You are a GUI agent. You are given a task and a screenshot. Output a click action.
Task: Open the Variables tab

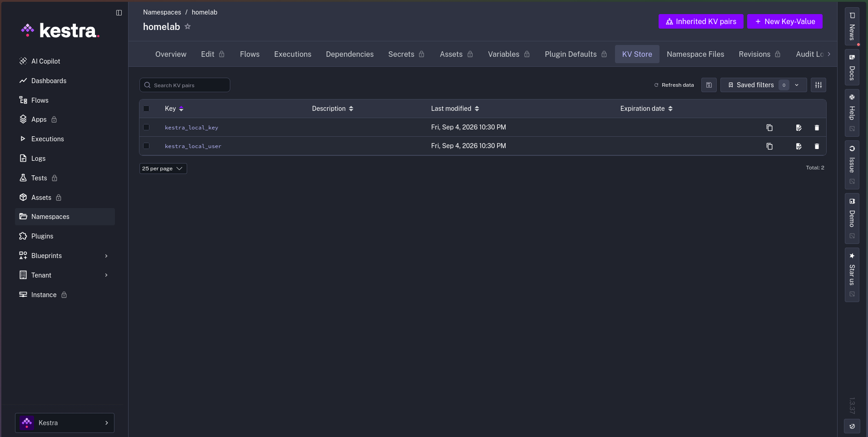tap(509, 54)
